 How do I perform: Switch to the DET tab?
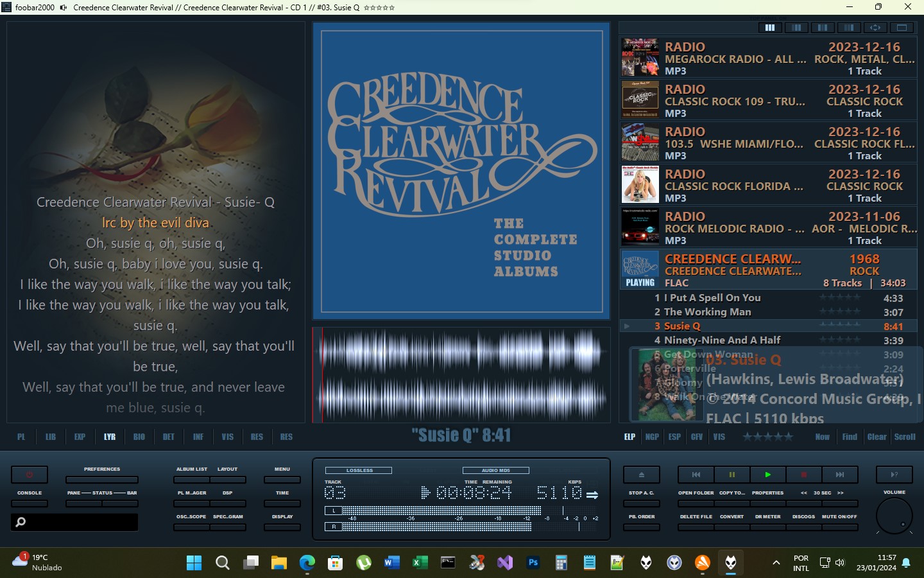(169, 437)
